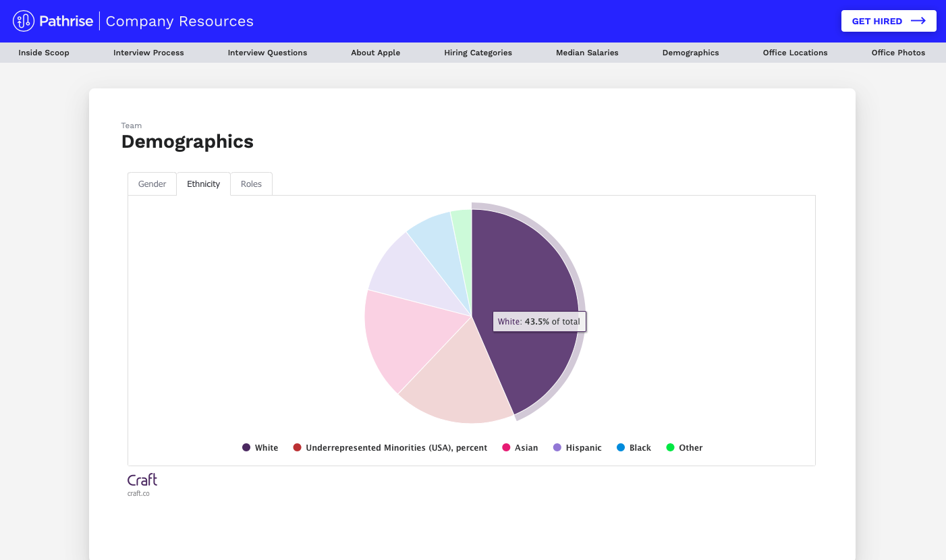Viewport: 946px width, 560px height.
Task: Click the Company Resources header text
Action: [179, 21]
